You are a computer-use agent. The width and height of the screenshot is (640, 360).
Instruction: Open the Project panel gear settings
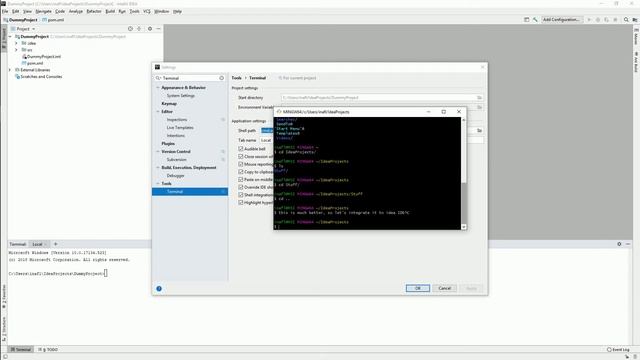click(x=150, y=29)
